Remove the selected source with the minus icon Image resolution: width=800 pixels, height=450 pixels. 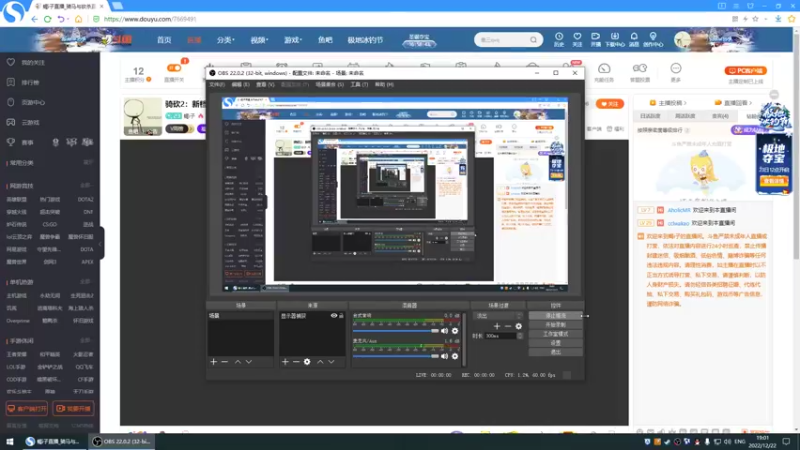[296, 362]
